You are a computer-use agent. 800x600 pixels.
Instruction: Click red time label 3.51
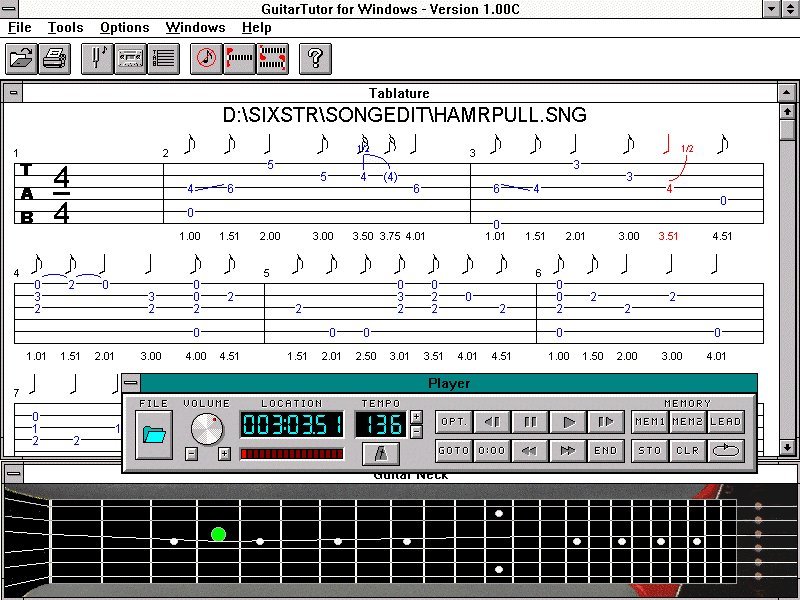(668, 236)
